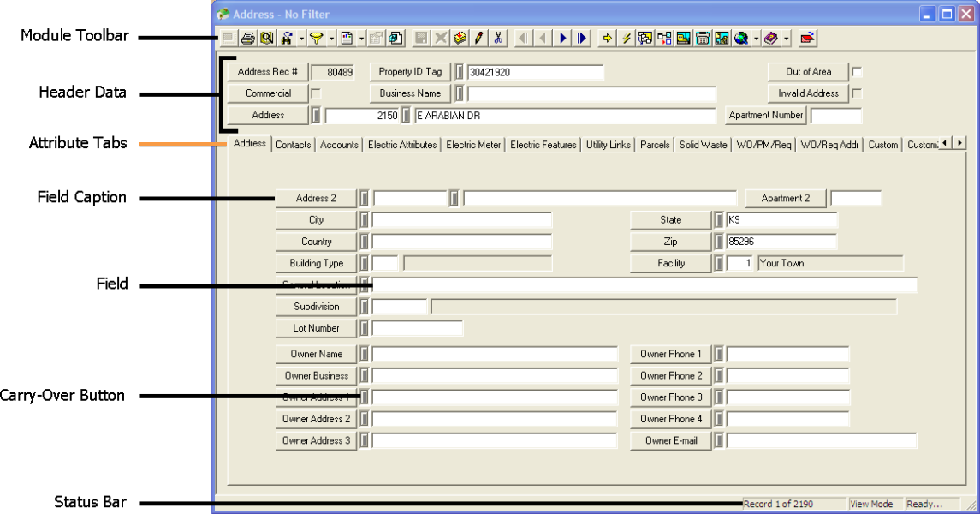Click the linked boxes flow icon
The width and height of the screenshot is (980, 514).
coord(664,39)
